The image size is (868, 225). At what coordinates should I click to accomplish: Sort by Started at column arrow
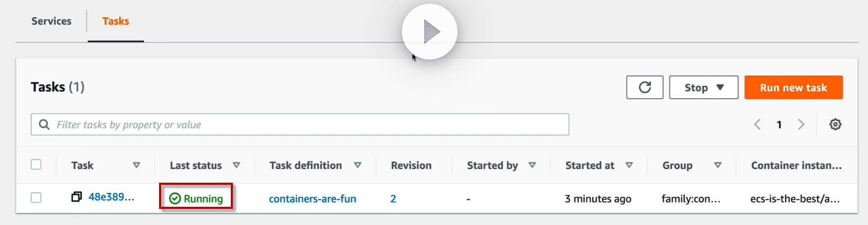tap(629, 166)
